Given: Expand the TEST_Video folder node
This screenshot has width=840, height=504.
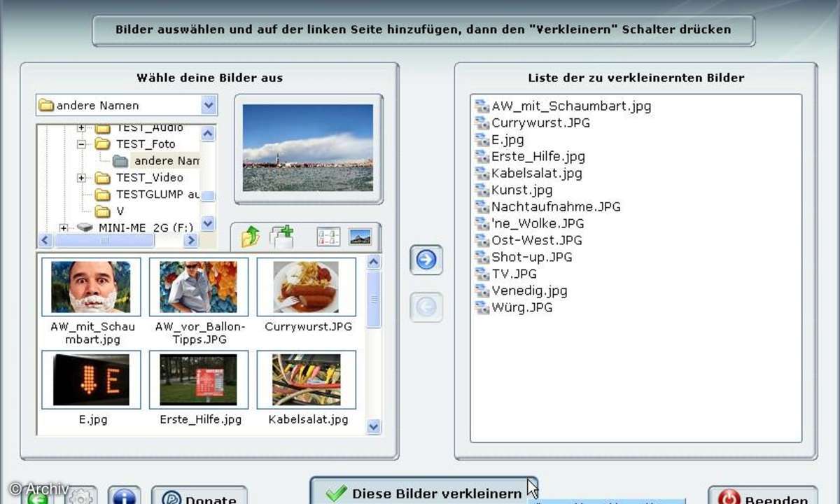Looking at the screenshot, I should [82, 178].
